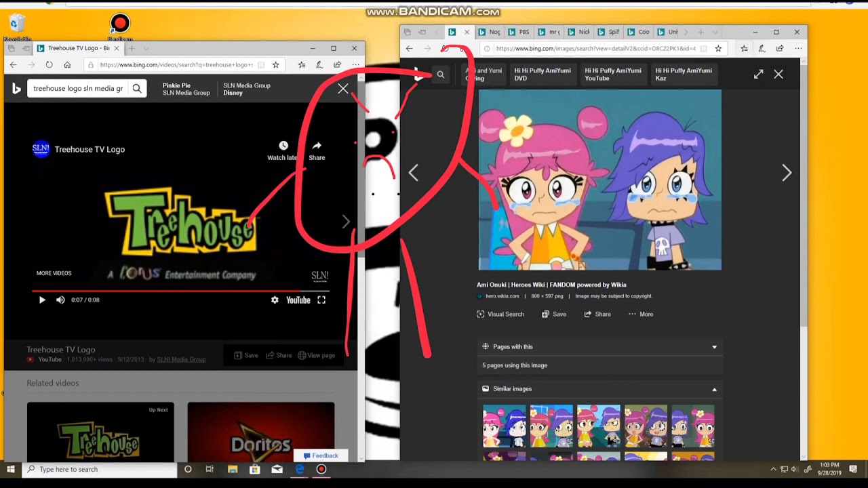Switch to 'Spif' tab in right window
This screenshot has height=488, width=868.
(609, 32)
